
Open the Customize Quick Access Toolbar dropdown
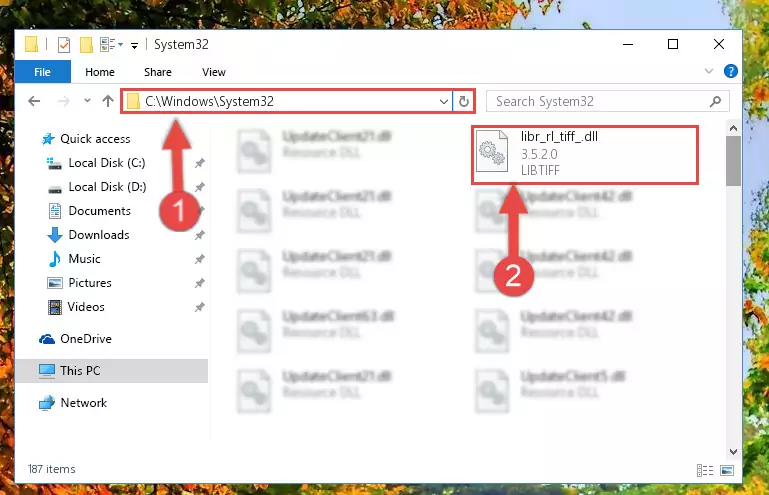click(x=134, y=46)
